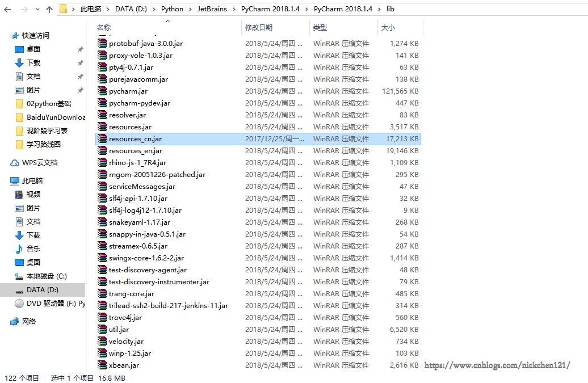Click the xbean.jar archive icon
588x383 pixels.
102,365
